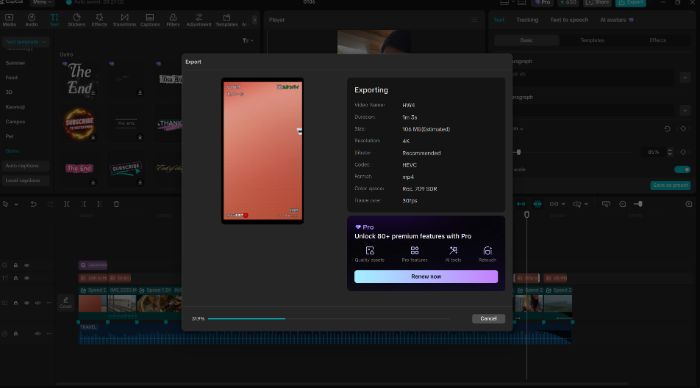Open the Media panel in CapCut toolbar
Screen dimensions: 700x388
pos(9,20)
